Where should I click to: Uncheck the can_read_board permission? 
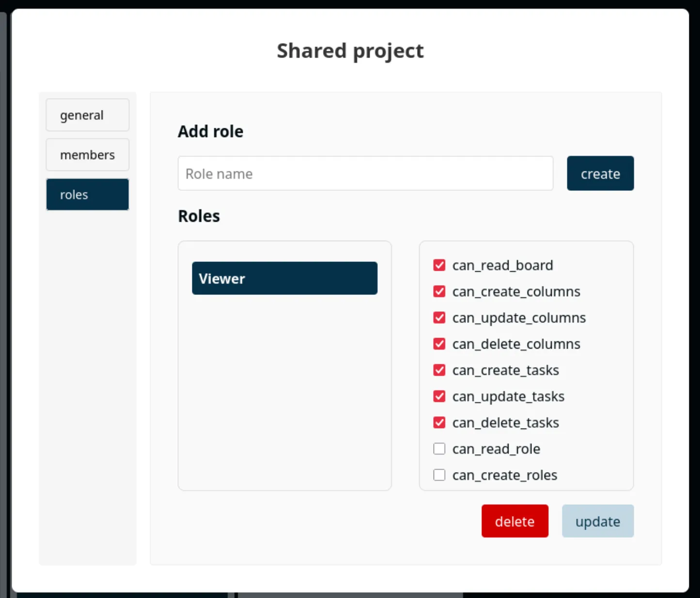(439, 265)
